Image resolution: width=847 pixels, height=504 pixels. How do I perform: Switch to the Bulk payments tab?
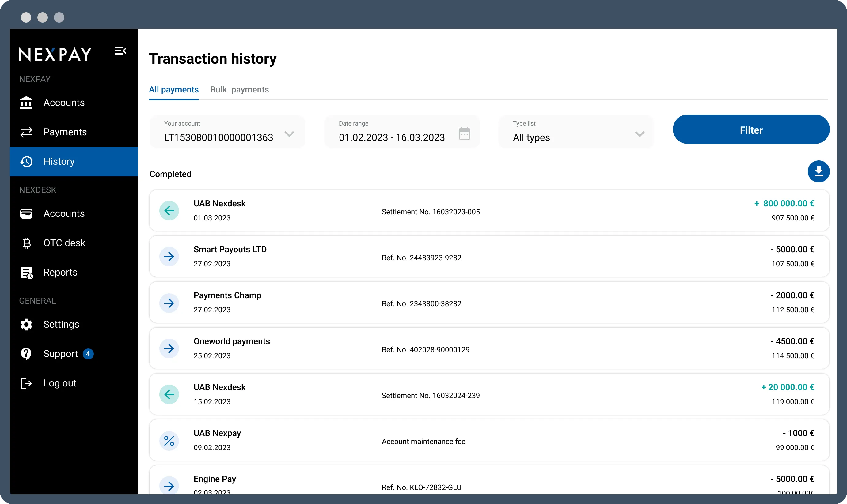[239, 90]
